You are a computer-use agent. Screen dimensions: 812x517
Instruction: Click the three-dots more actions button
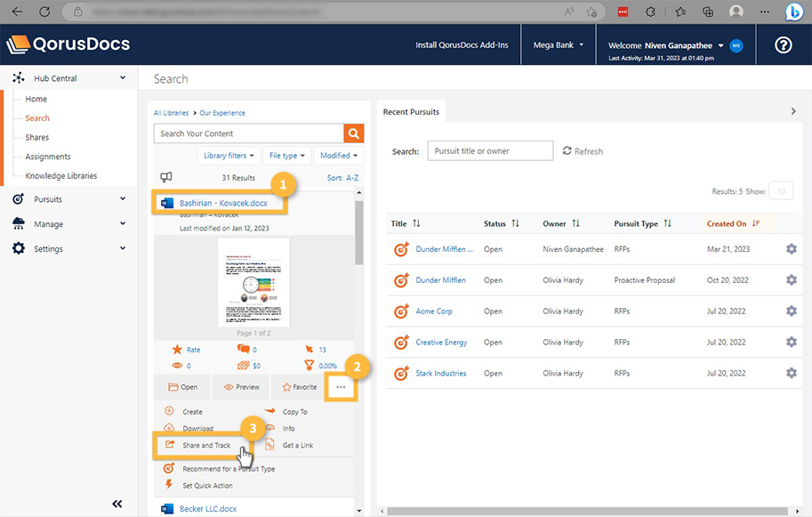click(341, 387)
